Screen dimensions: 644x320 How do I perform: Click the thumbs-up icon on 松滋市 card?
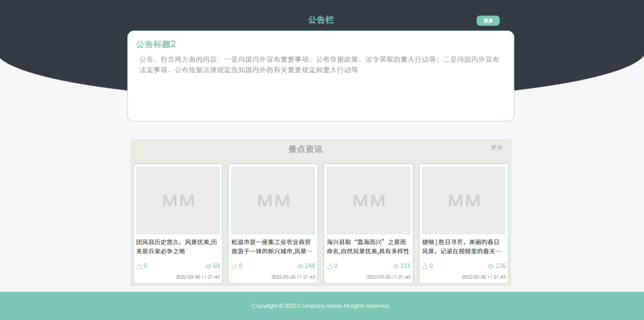click(234, 266)
